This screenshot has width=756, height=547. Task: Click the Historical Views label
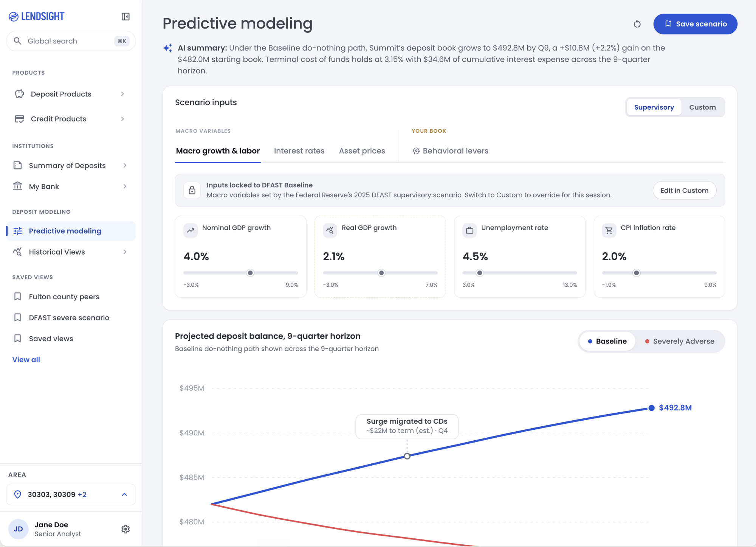pos(57,252)
